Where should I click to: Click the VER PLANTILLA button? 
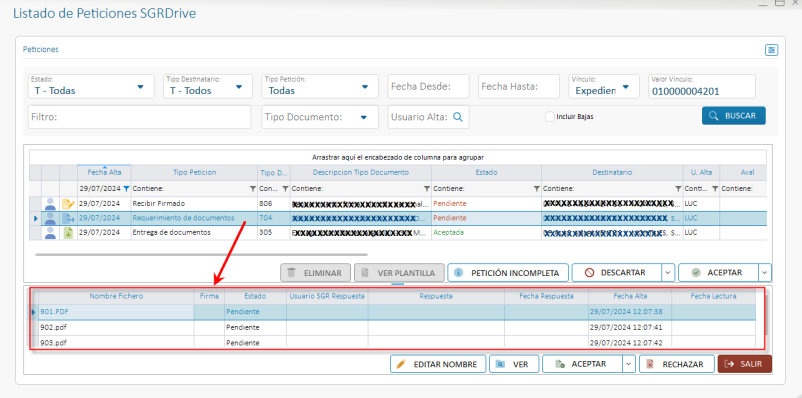tap(399, 273)
